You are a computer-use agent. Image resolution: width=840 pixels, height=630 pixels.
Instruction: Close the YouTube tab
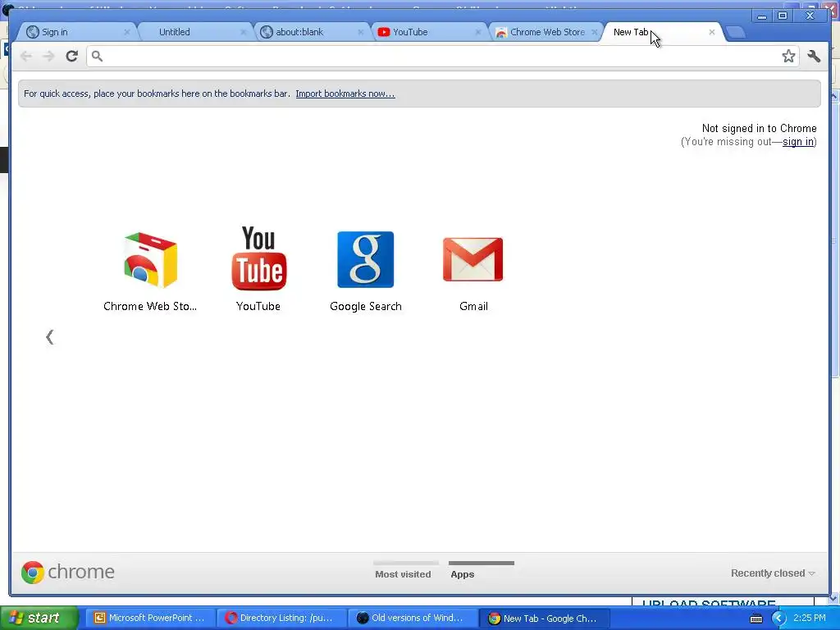(478, 32)
